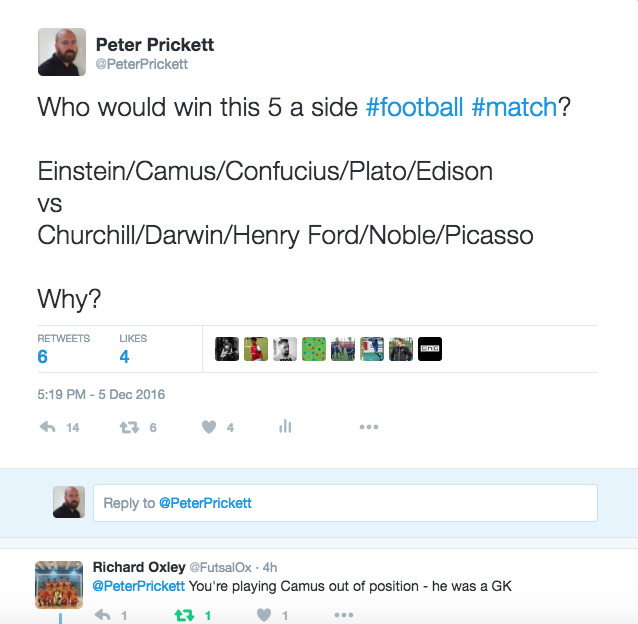638x624 pixels.
Task: Open more options on Richard Oxley's reply
Action: tap(343, 615)
